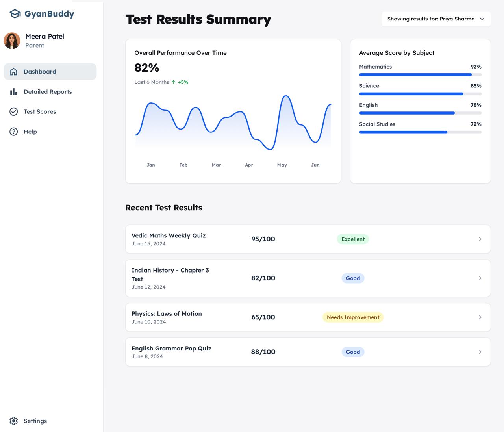The image size is (504, 432).
Task: Open the Detailed Reports menu item
Action: pyautogui.click(x=48, y=92)
